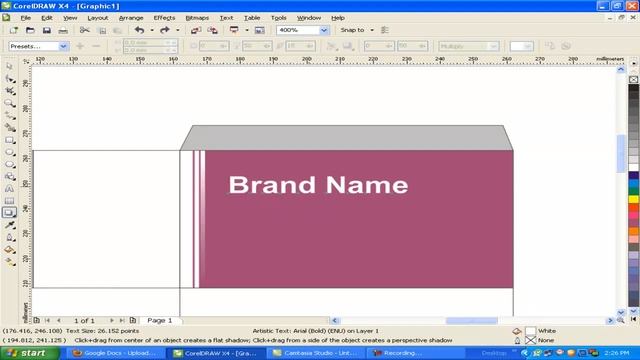Open the Effects menu

164,18
